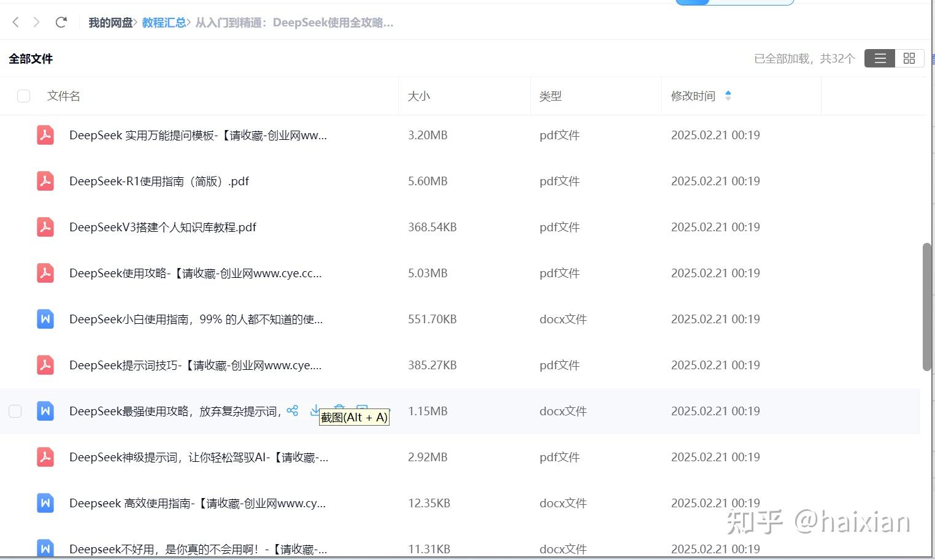Sort files by the 类型 column
The width and height of the screenshot is (935, 560).
click(x=551, y=96)
